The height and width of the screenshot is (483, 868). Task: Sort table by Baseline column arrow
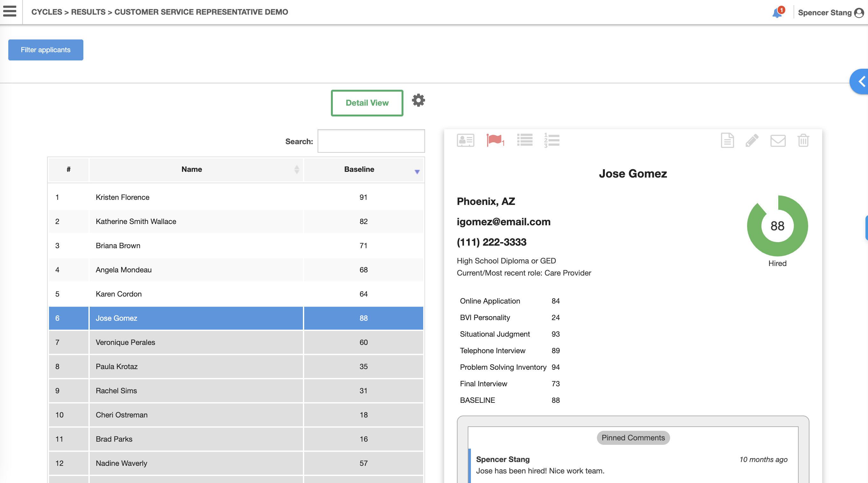click(417, 172)
